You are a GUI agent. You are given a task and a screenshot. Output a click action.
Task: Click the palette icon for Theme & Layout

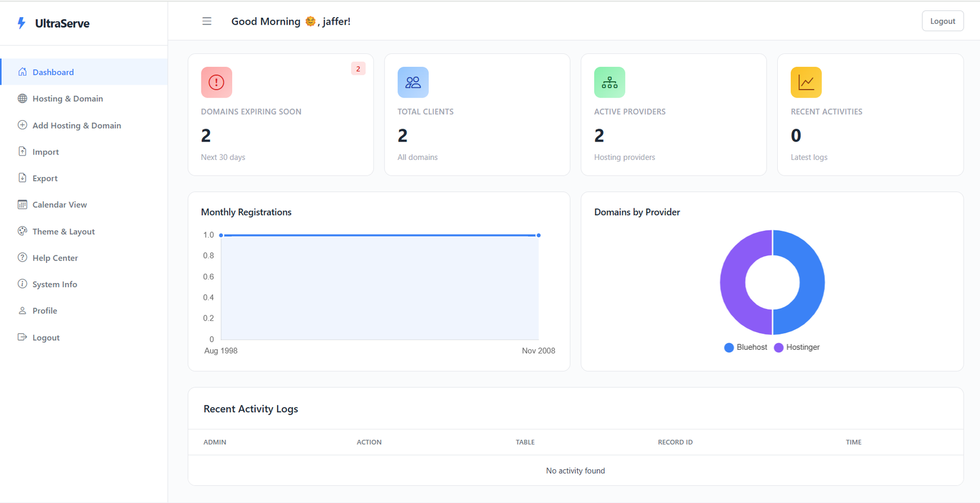coord(23,231)
